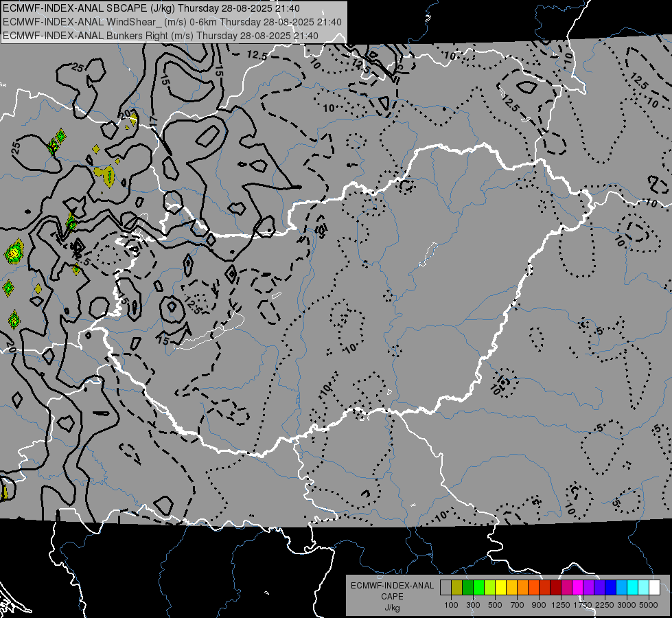Click the Bunkers Right title line

coord(161,36)
